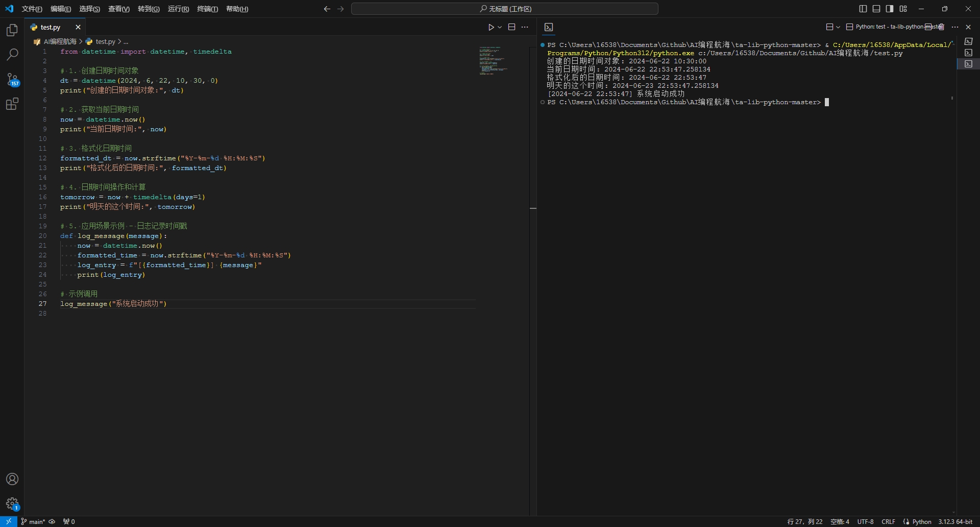
Task: Customize layout icon in title bar
Action: point(903,9)
